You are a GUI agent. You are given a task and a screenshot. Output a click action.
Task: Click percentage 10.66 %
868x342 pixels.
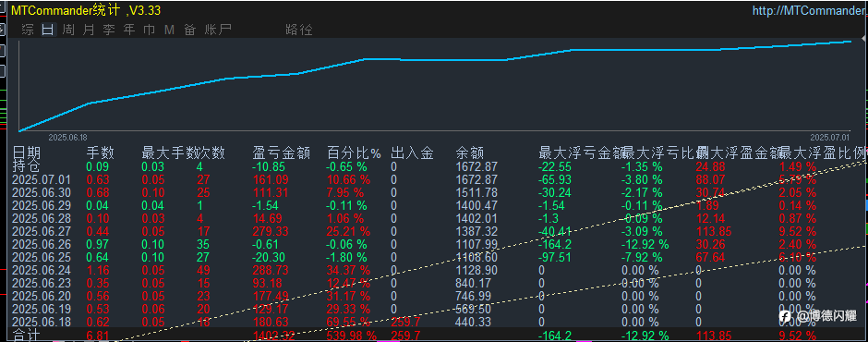coord(348,179)
